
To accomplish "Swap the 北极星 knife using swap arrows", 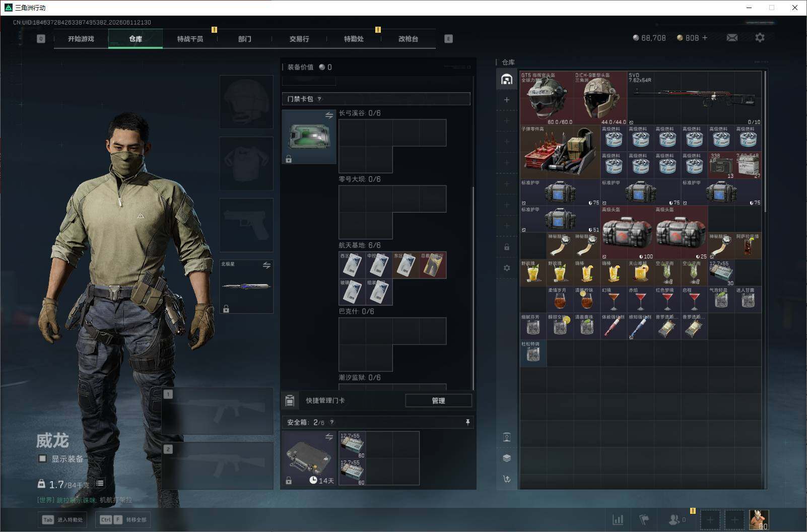I will click(266, 265).
